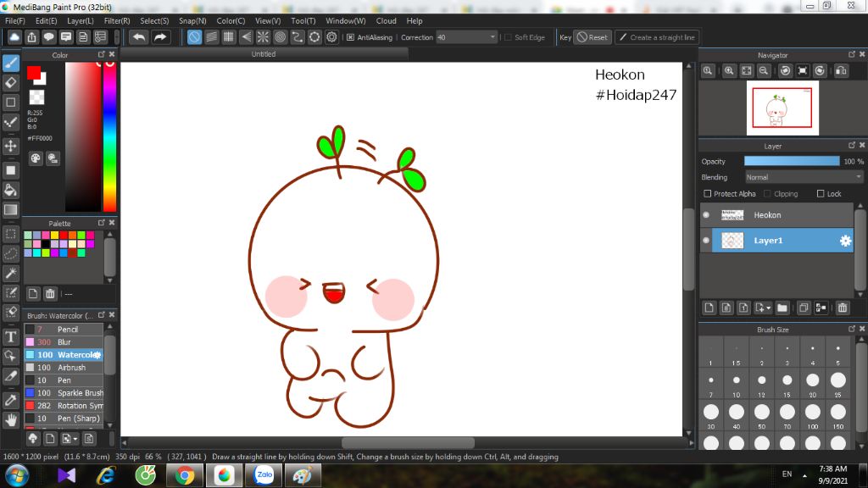Detach the Color panel
The width and height of the screenshot is (868, 488).
click(x=102, y=54)
